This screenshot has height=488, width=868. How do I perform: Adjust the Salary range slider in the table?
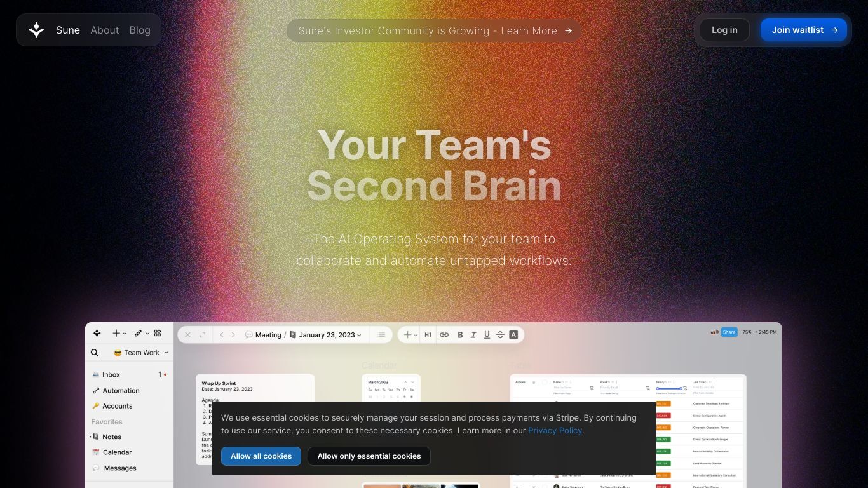(669, 388)
